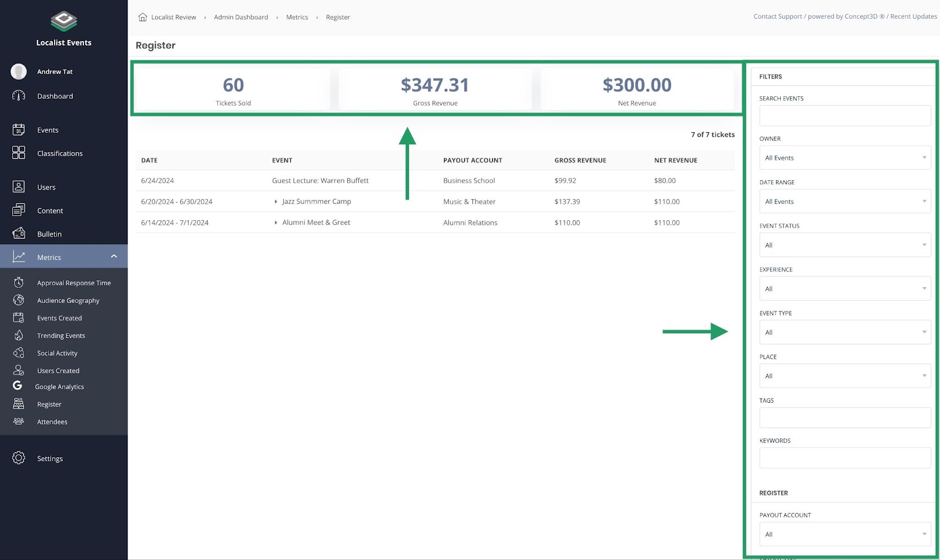Click the Localist Events logo icon

(63, 22)
